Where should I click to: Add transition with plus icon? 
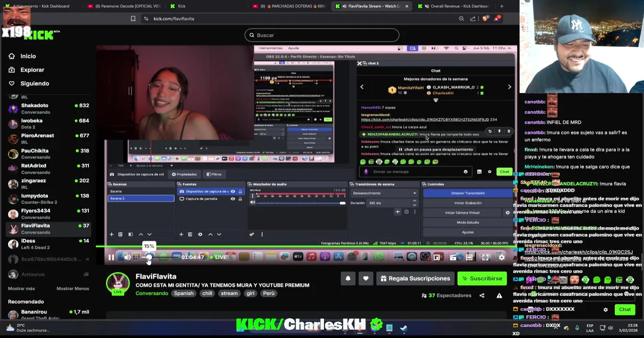[397, 212]
